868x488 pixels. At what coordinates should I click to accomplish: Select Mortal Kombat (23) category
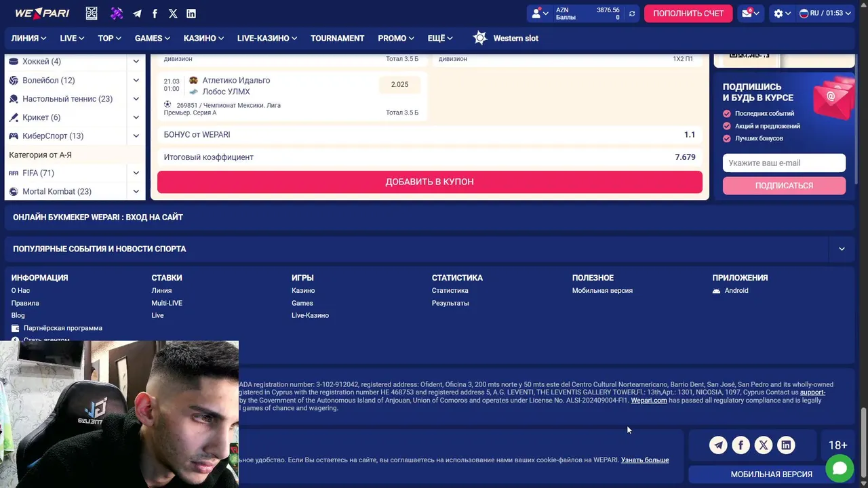pos(57,192)
